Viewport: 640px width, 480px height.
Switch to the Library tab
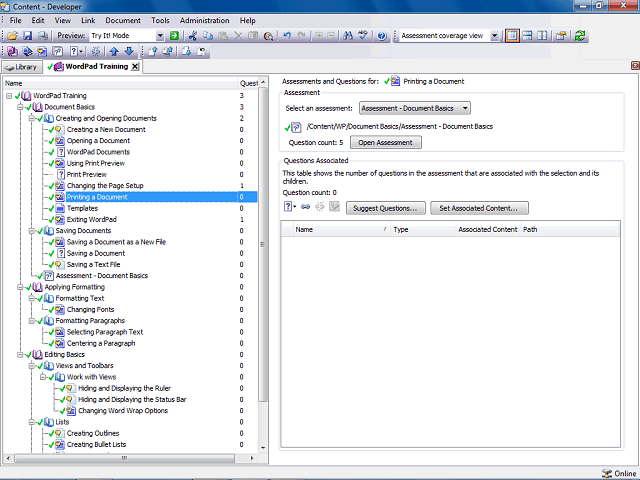tap(22, 67)
